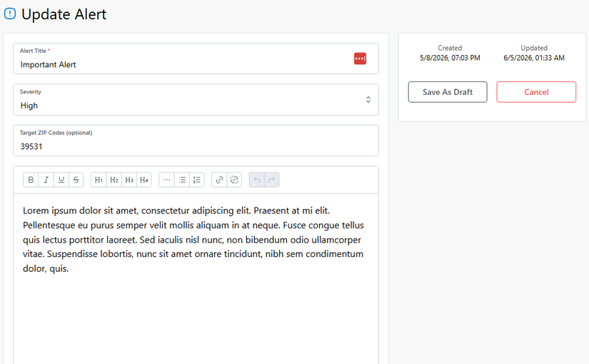Screen dimensions: 589x364
Task: Insert a link
Action: point(219,180)
